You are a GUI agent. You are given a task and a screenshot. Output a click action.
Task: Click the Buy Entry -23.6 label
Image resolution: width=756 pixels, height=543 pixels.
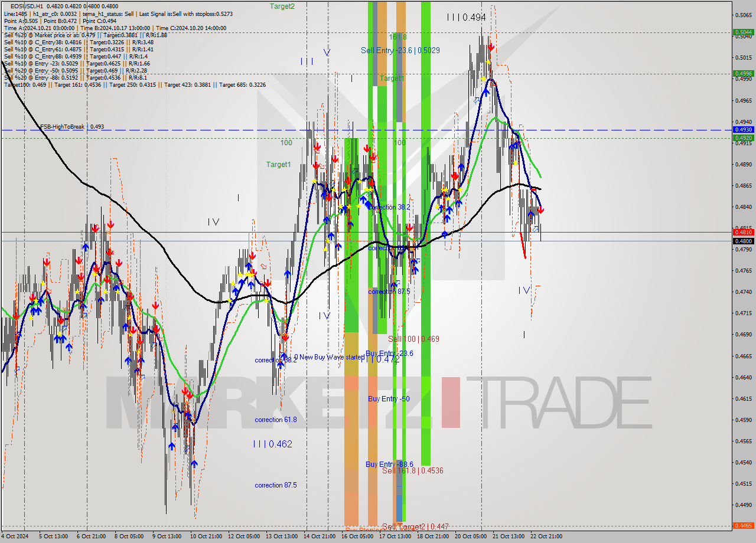pyautogui.click(x=389, y=354)
